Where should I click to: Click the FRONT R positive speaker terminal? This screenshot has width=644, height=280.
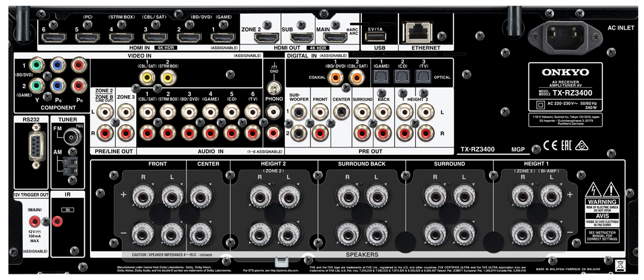click(x=142, y=196)
